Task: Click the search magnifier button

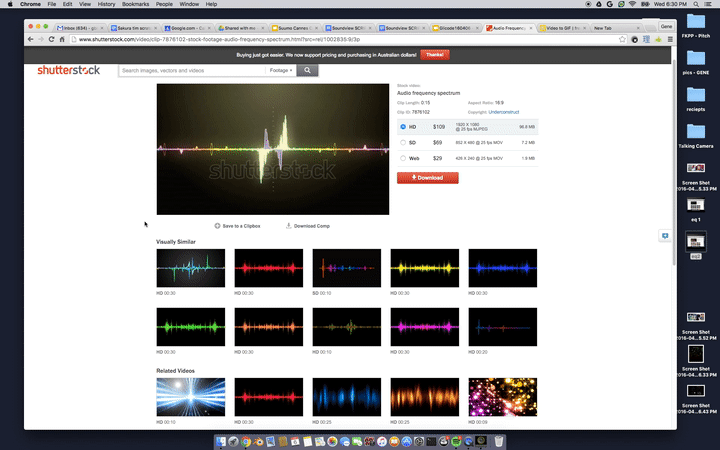Action: click(308, 71)
